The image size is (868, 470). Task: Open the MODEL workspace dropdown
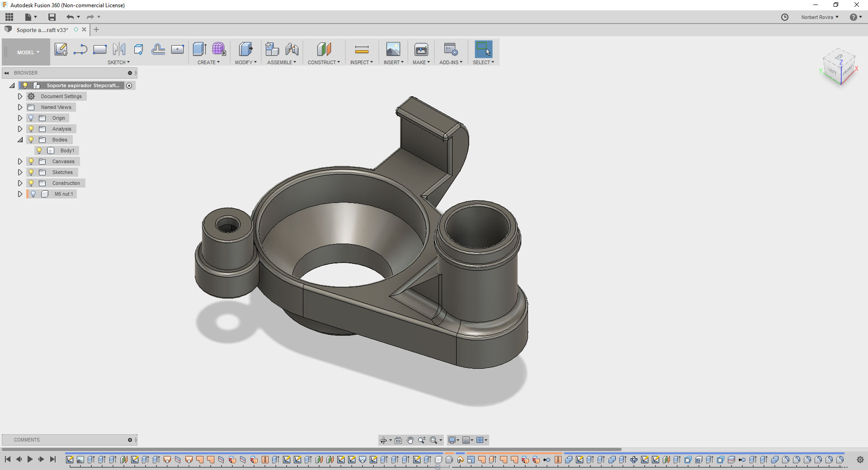tap(28, 52)
